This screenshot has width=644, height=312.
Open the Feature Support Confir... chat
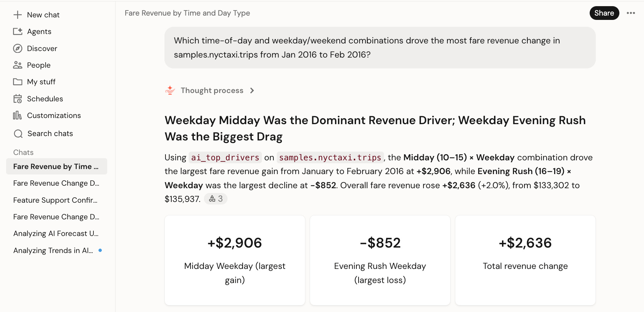pyautogui.click(x=57, y=200)
